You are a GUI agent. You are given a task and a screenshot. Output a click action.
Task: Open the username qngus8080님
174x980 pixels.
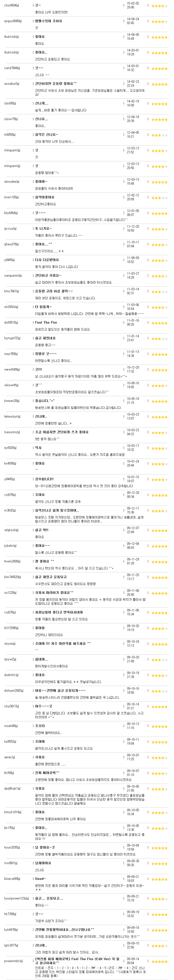(13, 21)
